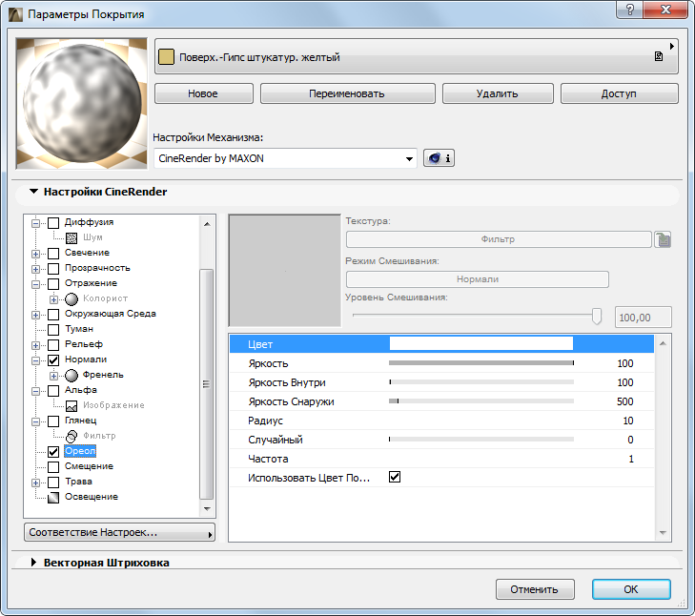Enable the Смещение checkbox

point(53,467)
